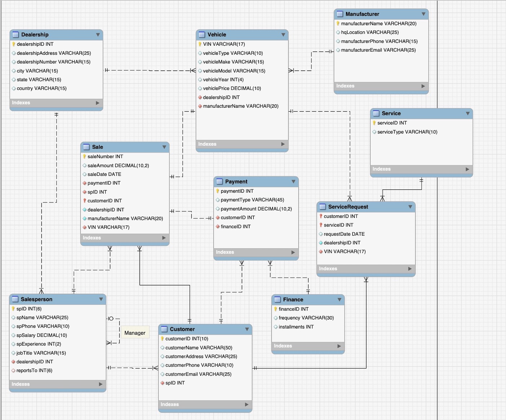Click the Vehicle table icon
This screenshot has width=506, height=420.
point(202,35)
